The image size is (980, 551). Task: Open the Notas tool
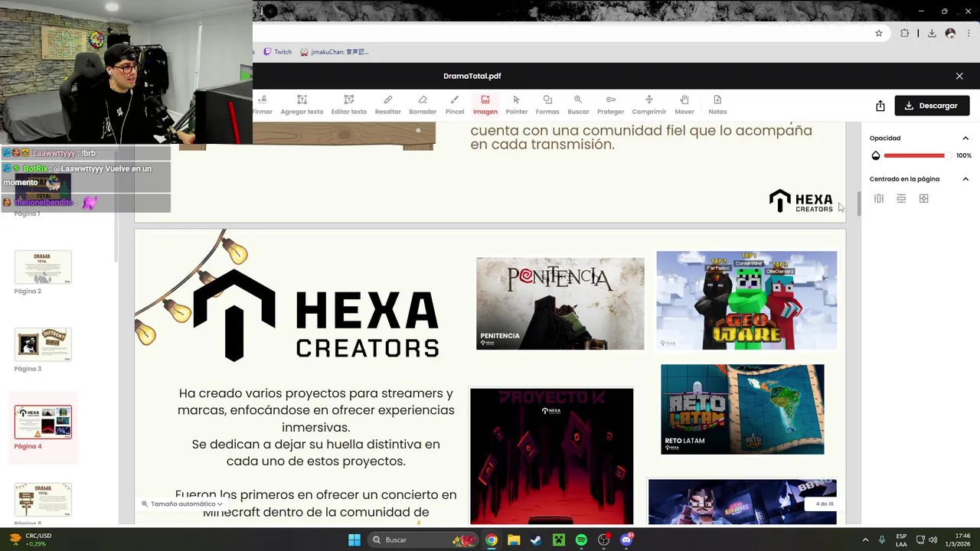tap(717, 105)
